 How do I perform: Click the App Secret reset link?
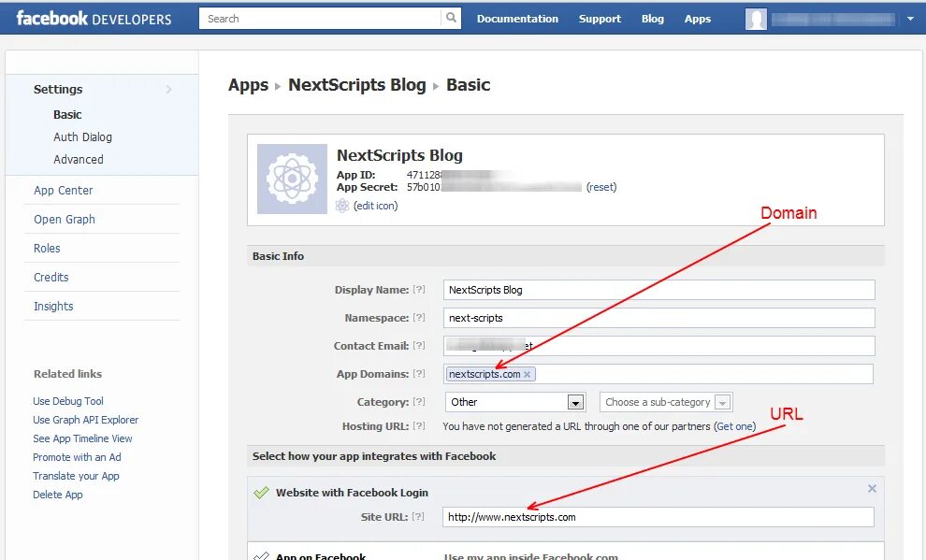point(601,187)
